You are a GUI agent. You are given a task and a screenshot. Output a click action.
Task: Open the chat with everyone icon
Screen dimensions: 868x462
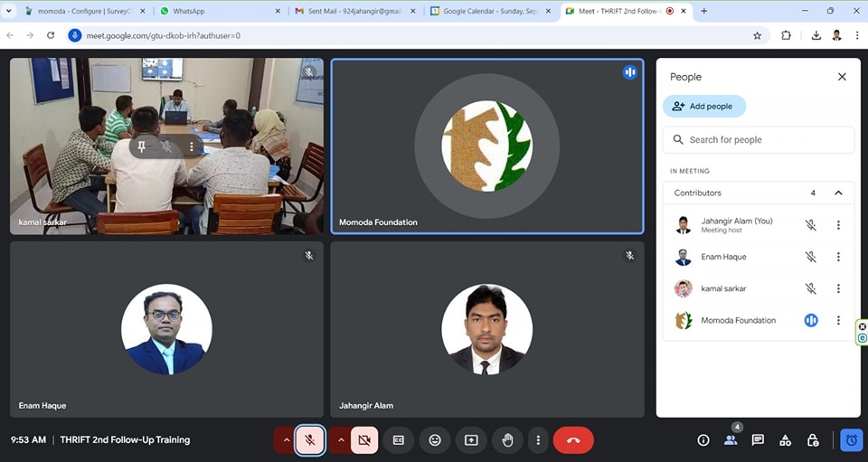click(758, 440)
